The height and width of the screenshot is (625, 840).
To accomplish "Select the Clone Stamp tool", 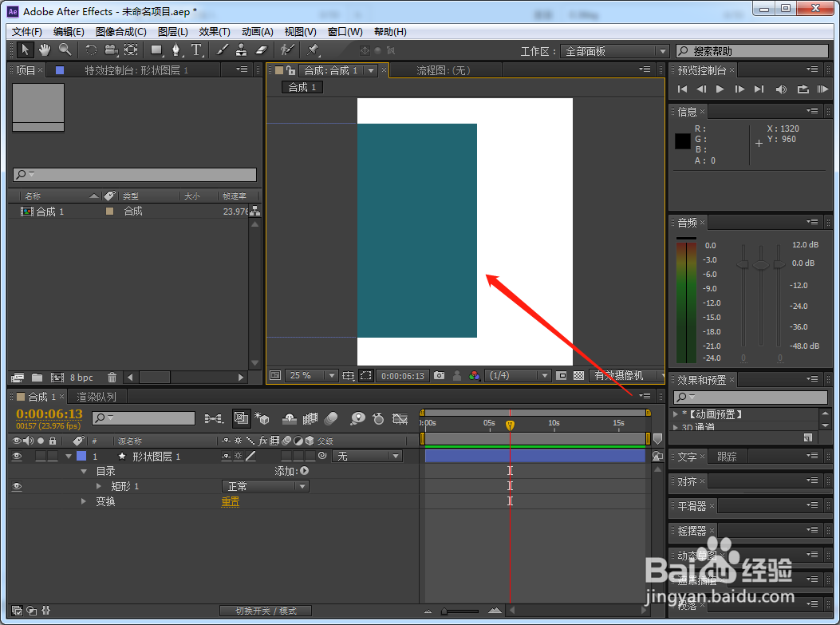I will [242, 50].
